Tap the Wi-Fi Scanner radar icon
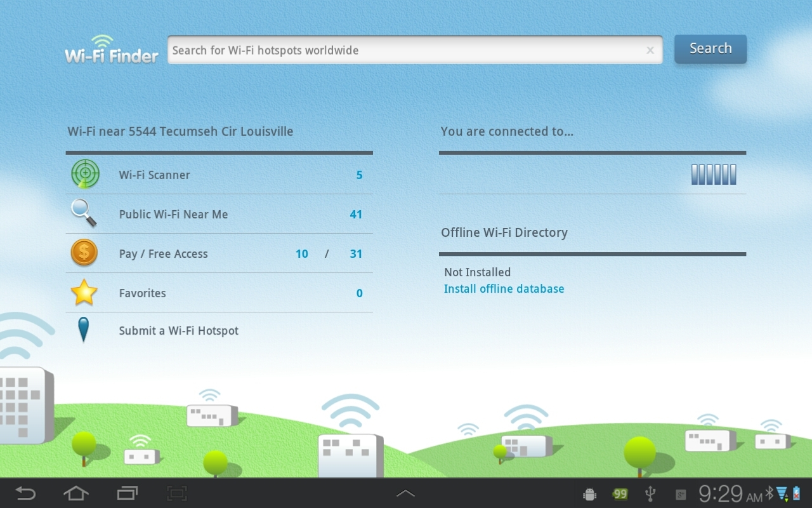This screenshot has height=508, width=812. (x=85, y=175)
